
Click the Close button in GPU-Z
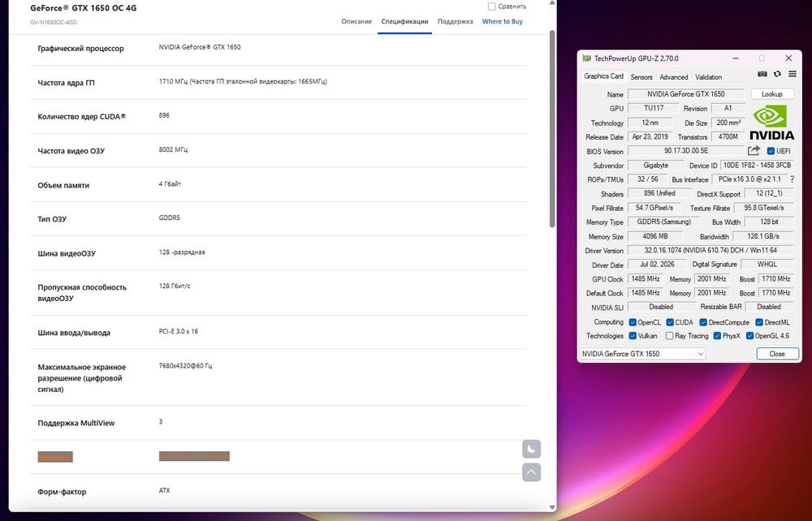tap(777, 354)
